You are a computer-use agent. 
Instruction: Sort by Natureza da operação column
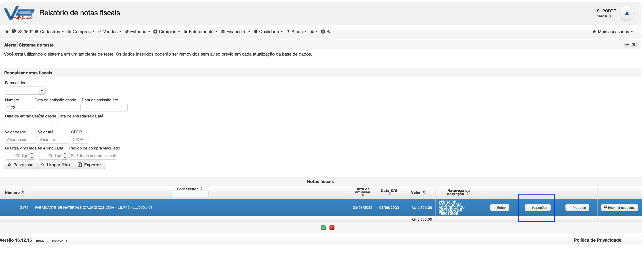[x=458, y=192]
